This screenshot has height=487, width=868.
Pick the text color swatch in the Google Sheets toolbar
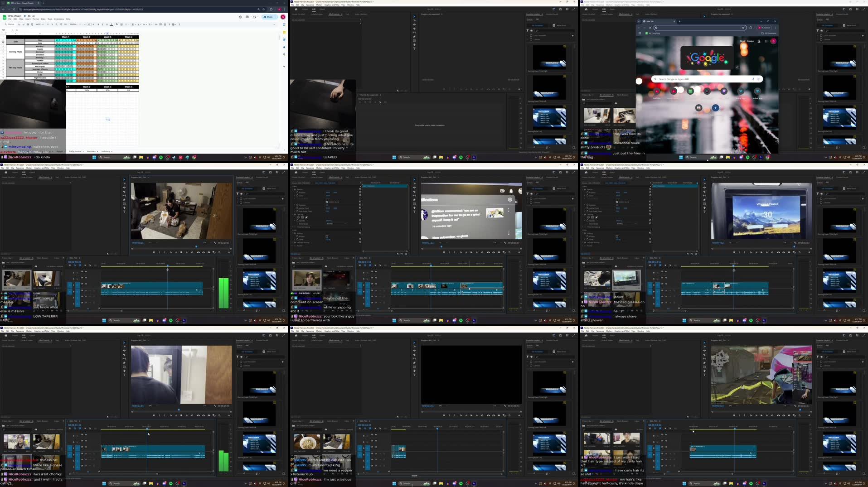click(112, 24)
